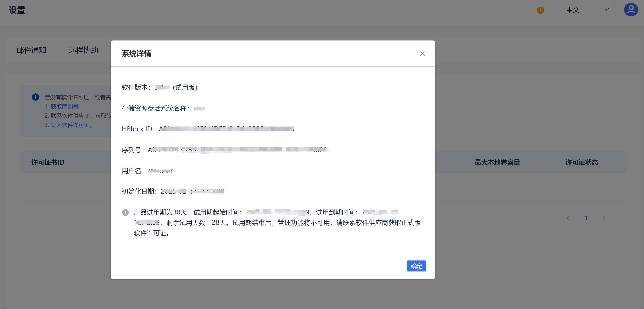Click the 存储资源盘活系统名称 line

163,108
